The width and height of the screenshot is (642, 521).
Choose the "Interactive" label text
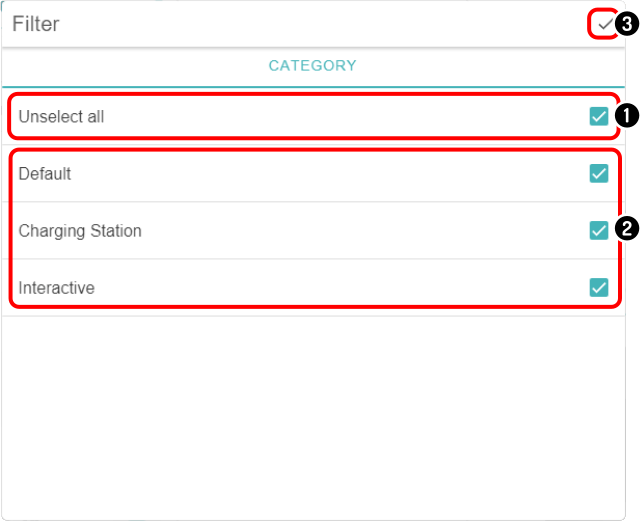pos(57,288)
